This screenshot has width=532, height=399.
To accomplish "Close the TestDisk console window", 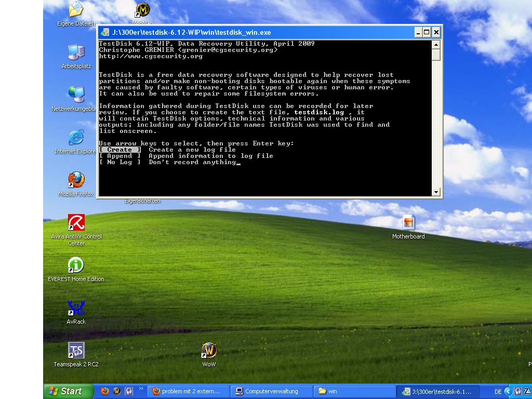I will [x=436, y=33].
